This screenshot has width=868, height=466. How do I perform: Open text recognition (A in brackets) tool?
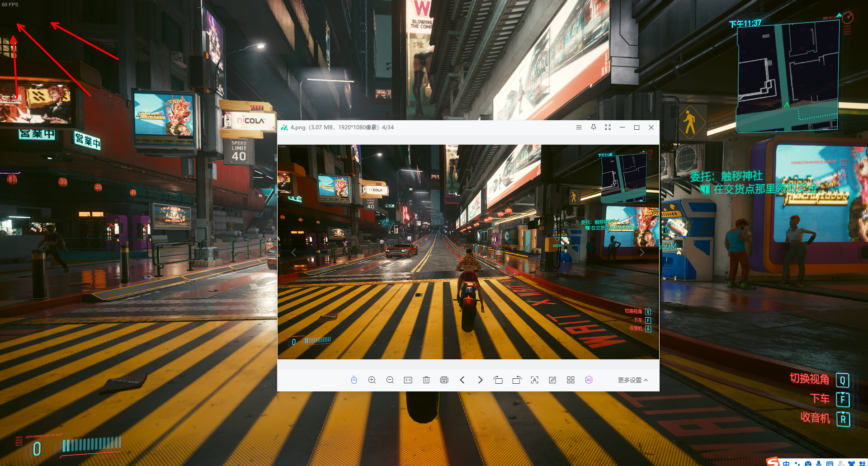[535, 380]
